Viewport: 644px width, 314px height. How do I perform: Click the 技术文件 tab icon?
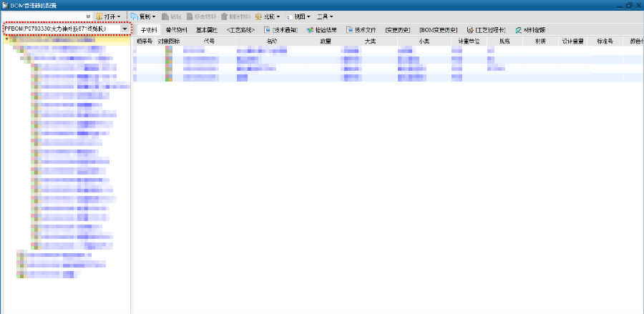[x=349, y=30]
